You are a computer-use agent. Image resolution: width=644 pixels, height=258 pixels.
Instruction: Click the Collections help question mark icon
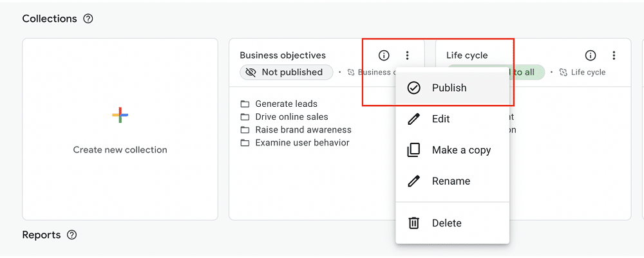click(x=88, y=19)
